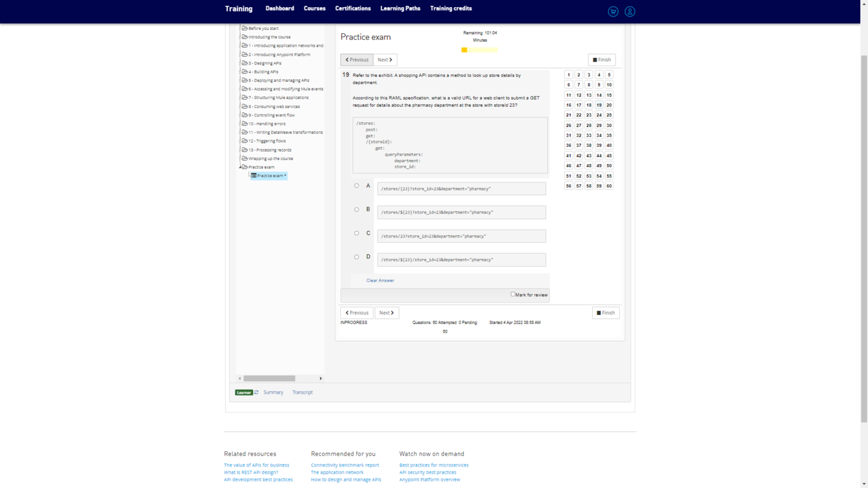The image size is (868, 488).
Task: Open Training credits in top navigation
Action: pos(451,8)
